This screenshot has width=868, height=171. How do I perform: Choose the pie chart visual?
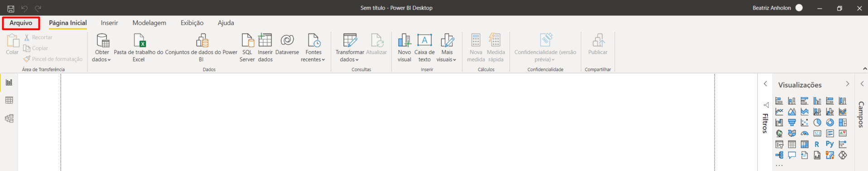click(x=817, y=122)
